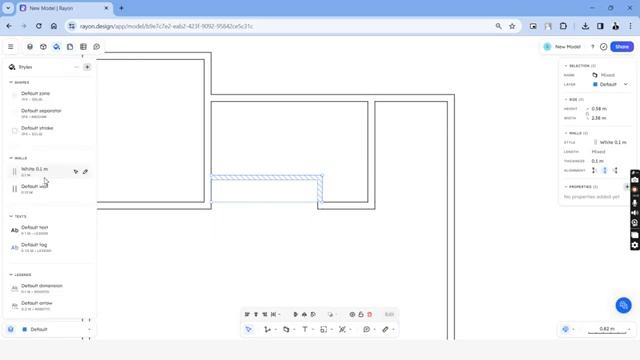Collapse the Styles panel with minus icon

pyautogui.click(x=76, y=67)
